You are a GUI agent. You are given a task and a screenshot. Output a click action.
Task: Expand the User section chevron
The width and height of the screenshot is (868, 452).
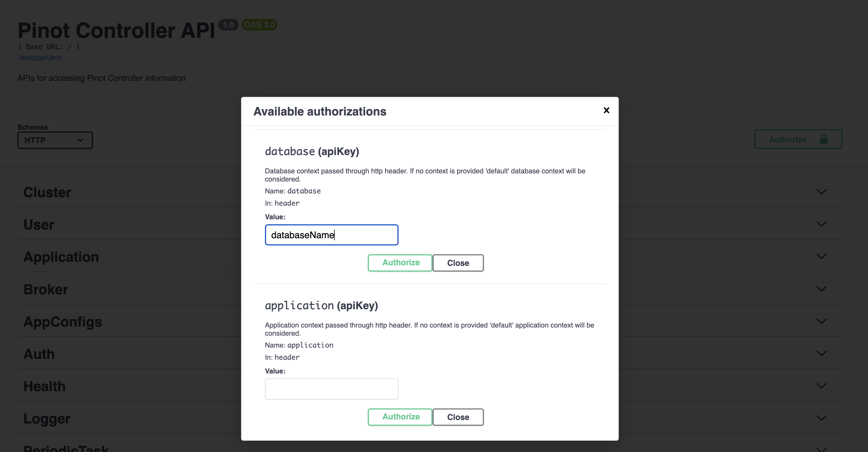pos(821,224)
